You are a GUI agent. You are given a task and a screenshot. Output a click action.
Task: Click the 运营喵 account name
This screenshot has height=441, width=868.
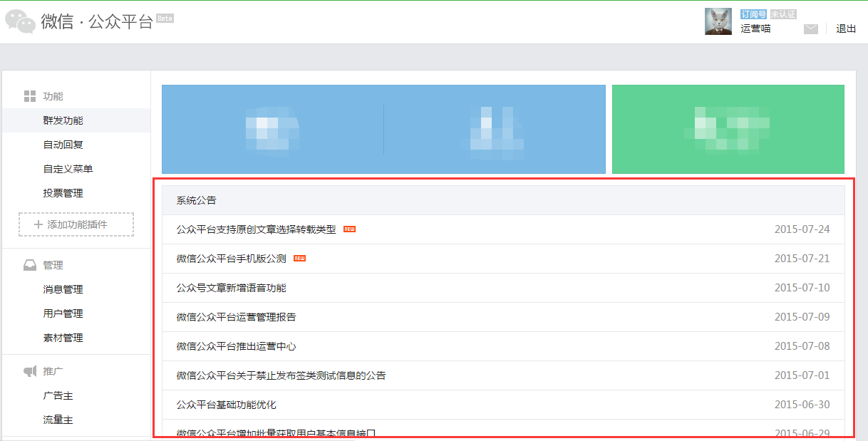tap(755, 29)
